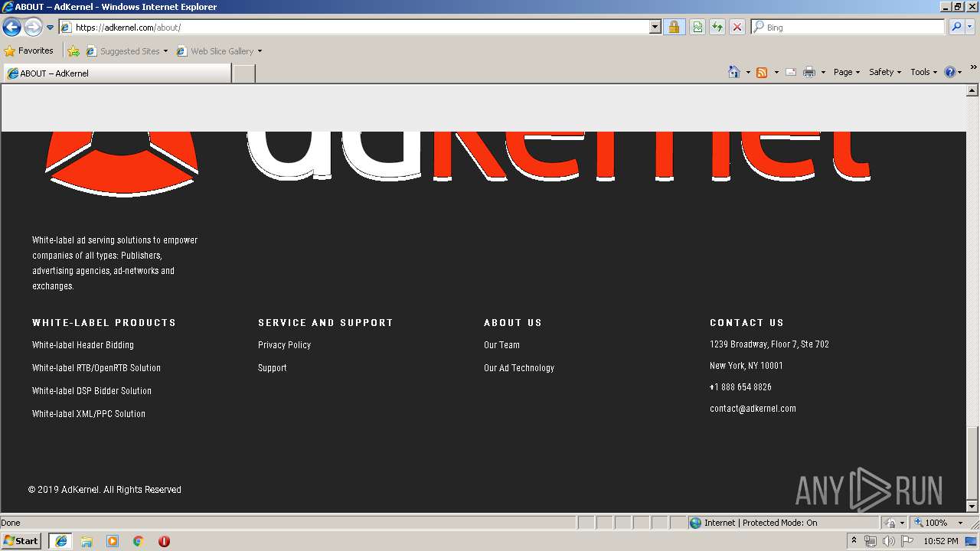Click the Stop loading X icon
The image size is (980, 551).
tap(737, 27)
